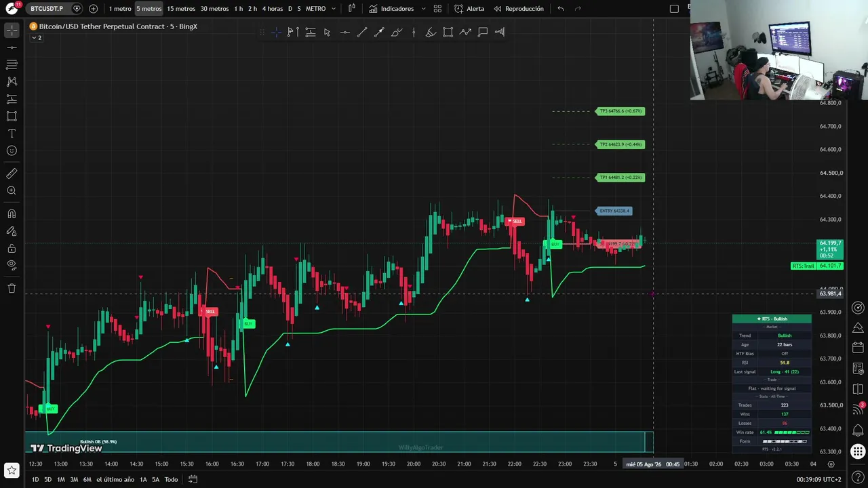Toggle stay in drawing mode

pos(12,231)
